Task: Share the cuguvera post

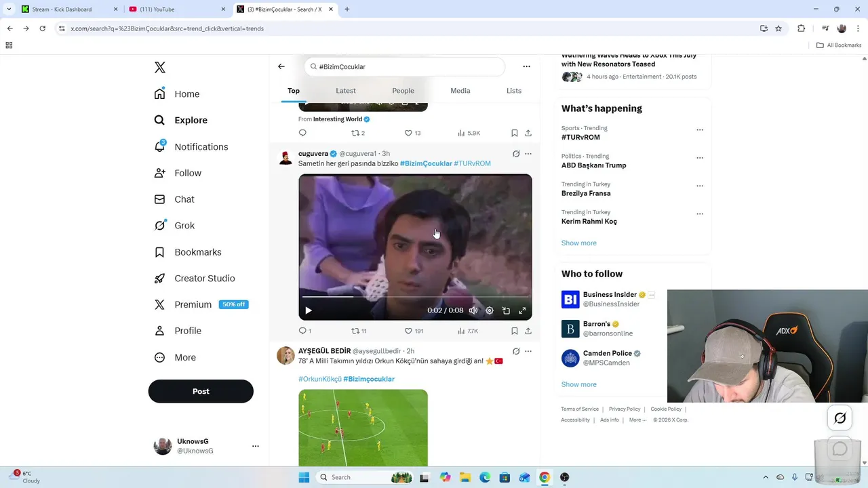Action: click(x=528, y=331)
